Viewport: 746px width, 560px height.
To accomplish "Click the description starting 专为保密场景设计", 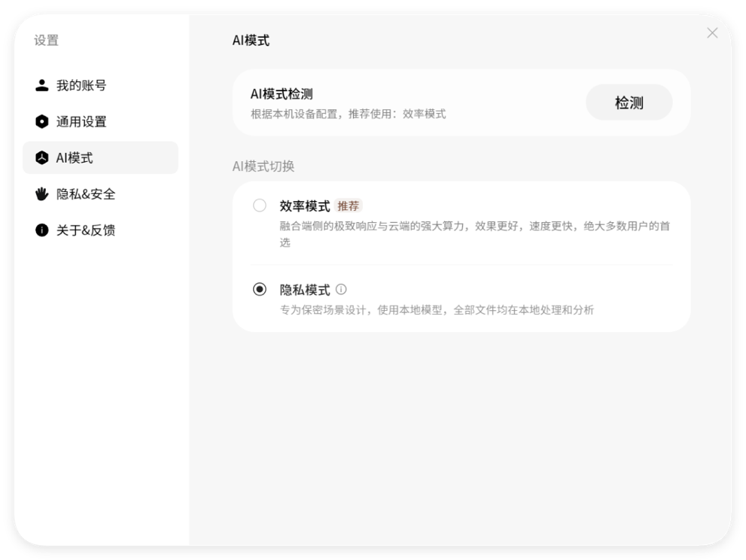I will (x=437, y=310).
